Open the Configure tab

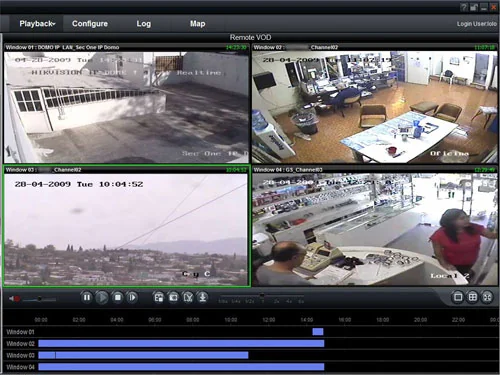point(90,24)
